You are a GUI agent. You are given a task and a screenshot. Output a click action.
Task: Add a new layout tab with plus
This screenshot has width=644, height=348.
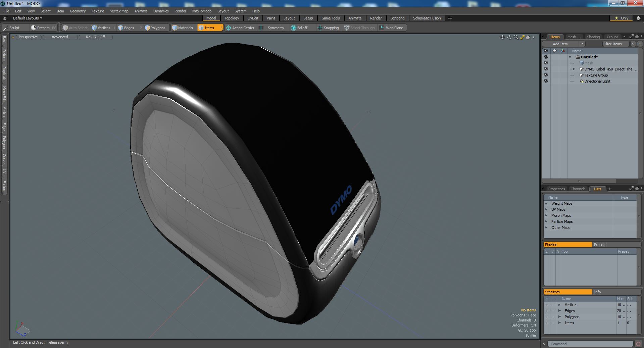[450, 18]
